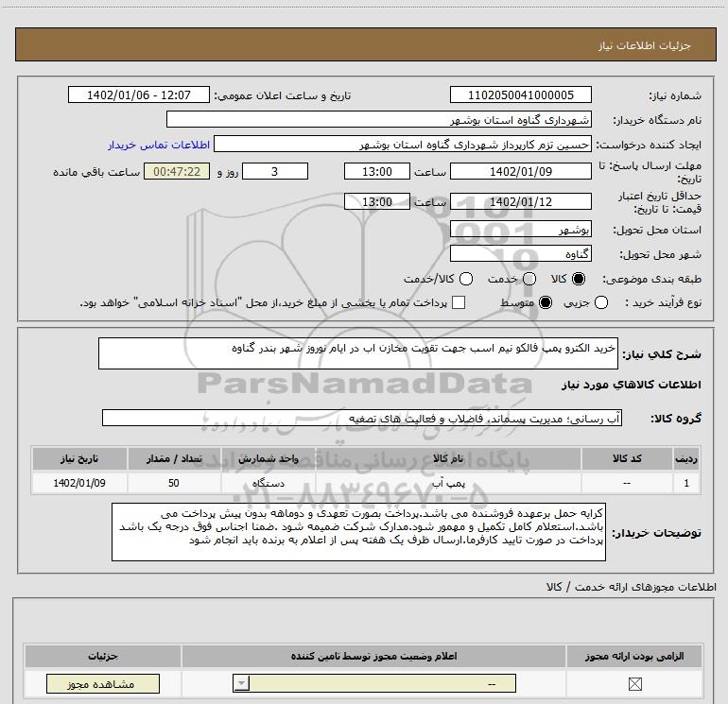Click the واحد شمارش column header
The height and width of the screenshot is (704, 728).
point(268,458)
